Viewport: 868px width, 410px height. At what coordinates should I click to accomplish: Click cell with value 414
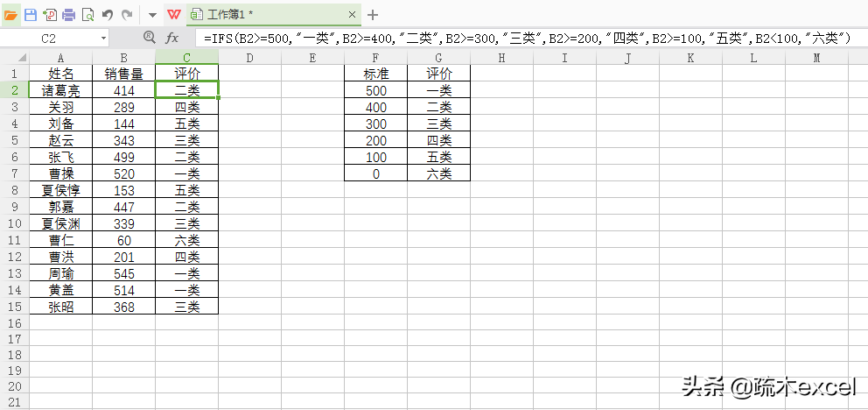point(124,90)
